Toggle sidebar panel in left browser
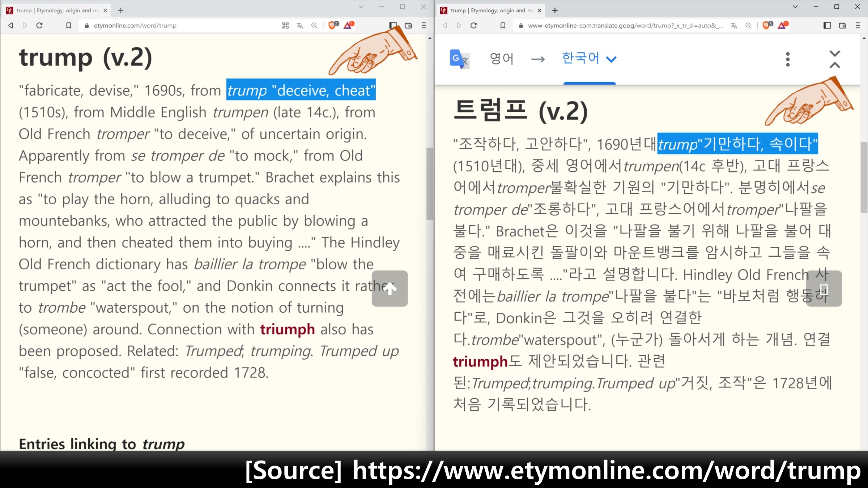This screenshot has height=488, width=868. pos(393,25)
